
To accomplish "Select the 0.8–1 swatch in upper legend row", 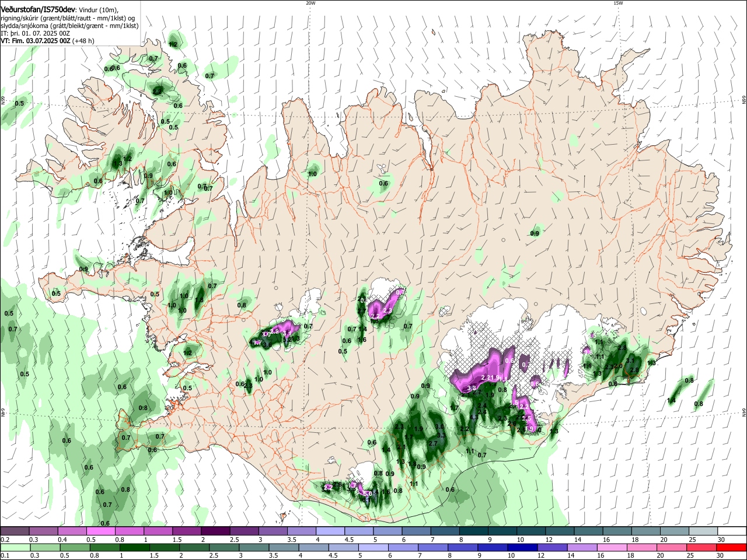I will [x=129, y=531].
